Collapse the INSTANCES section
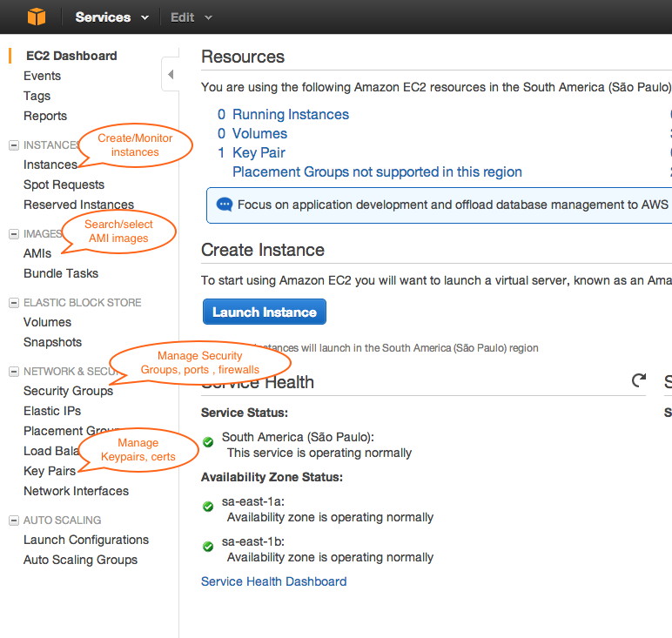The width and height of the screenshot is (672, 638). (x=14, y=145)
